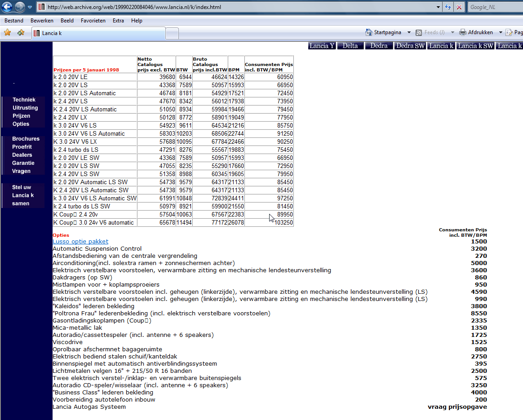Open the Favorieten menu
523x420 pixels.
tap(93, 21)
